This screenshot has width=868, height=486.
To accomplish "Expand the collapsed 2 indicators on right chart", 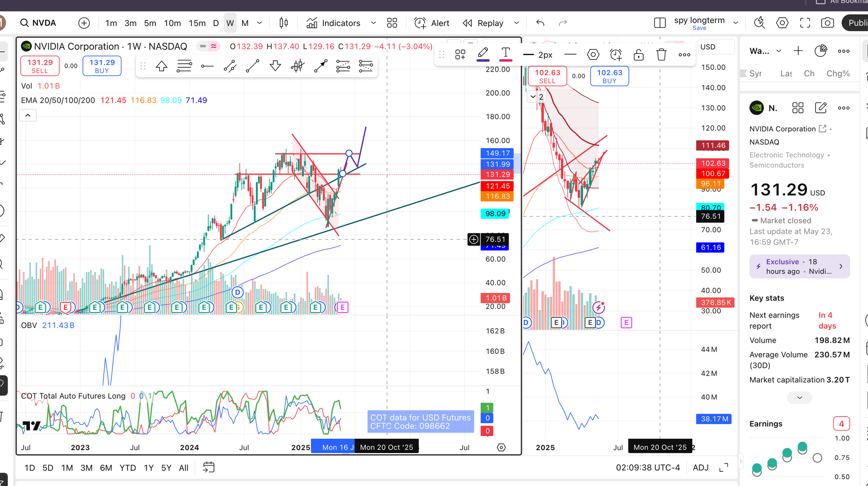I will [x=536, y=97].
